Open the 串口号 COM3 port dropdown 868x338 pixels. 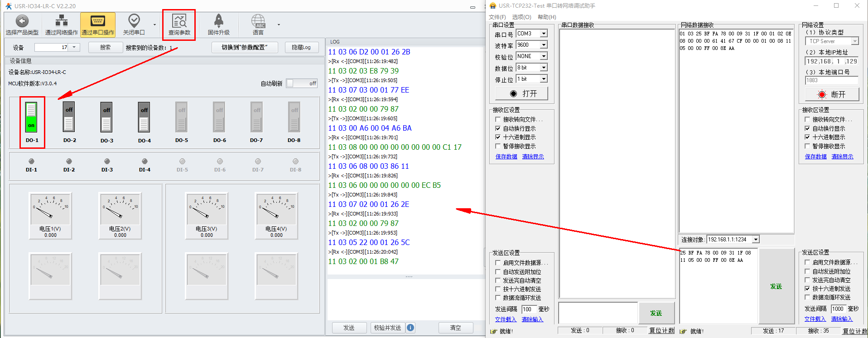point(544,34)
